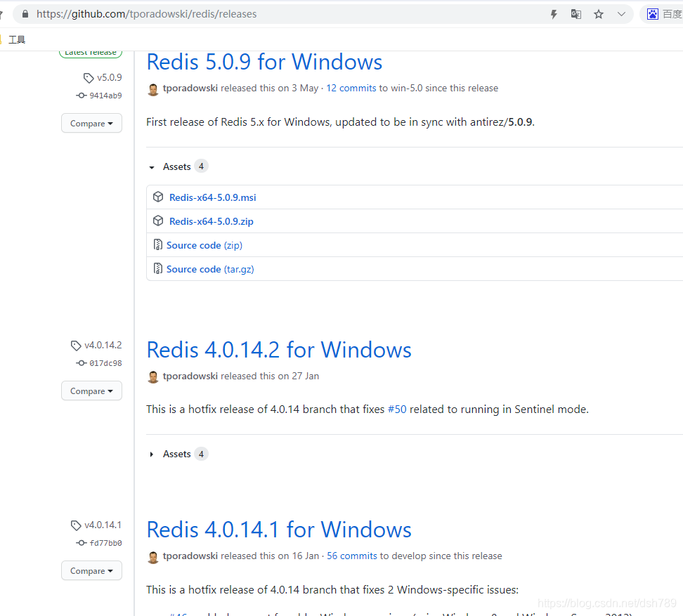Click the lightning speed-mode icon in address bar
The image size is (683, 616).
pyautogui.click(x=554, y=14)
